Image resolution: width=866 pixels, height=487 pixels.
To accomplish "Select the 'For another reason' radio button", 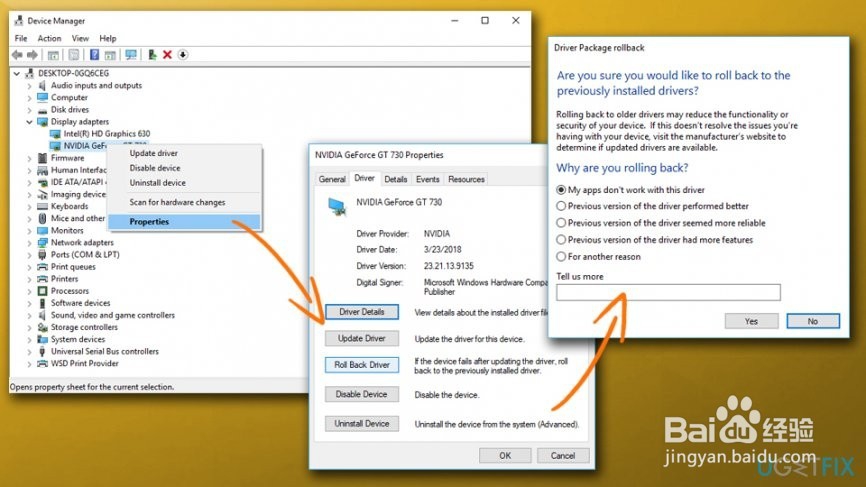I will pos(561,257).
